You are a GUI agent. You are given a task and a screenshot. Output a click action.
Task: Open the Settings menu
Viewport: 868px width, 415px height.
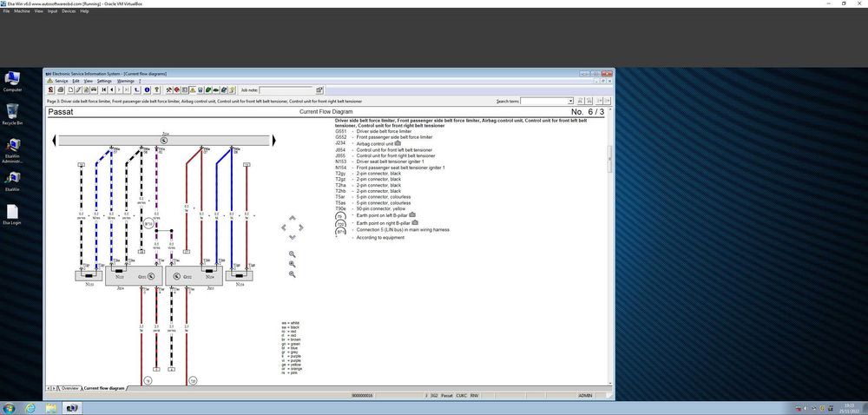104,81
